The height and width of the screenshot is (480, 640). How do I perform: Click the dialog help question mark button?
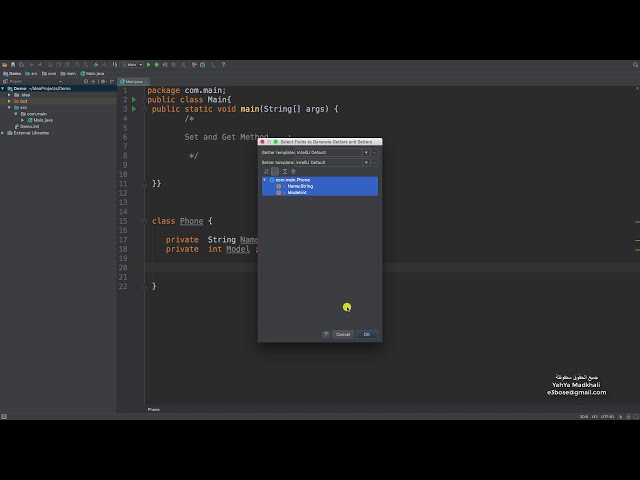coord(325,334)
